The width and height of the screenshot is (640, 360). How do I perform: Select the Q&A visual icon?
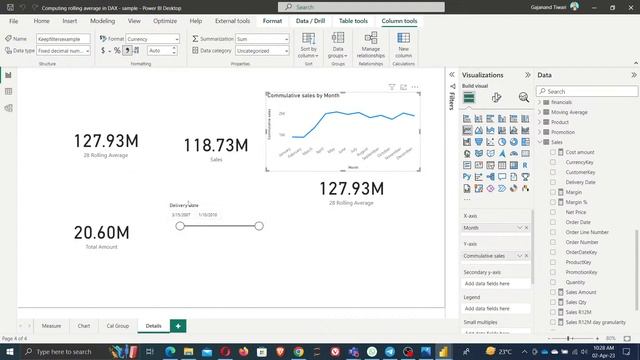coord(502,177)
